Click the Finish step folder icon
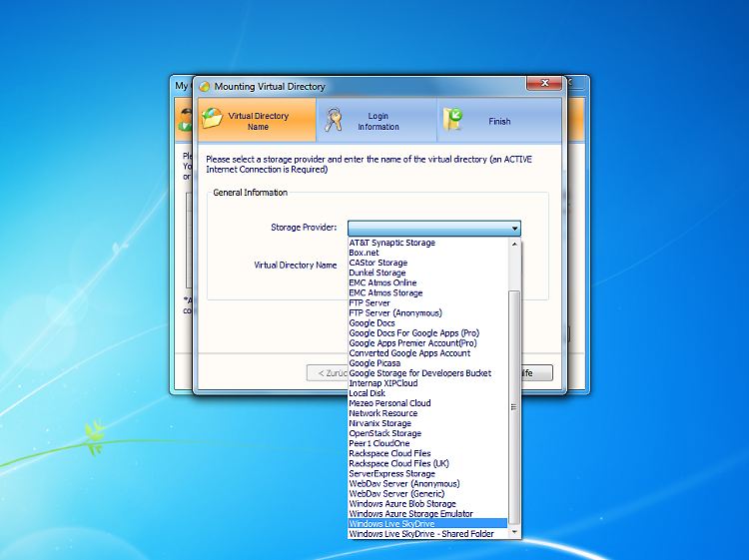The image size is (749, 560). click(454, 121)
